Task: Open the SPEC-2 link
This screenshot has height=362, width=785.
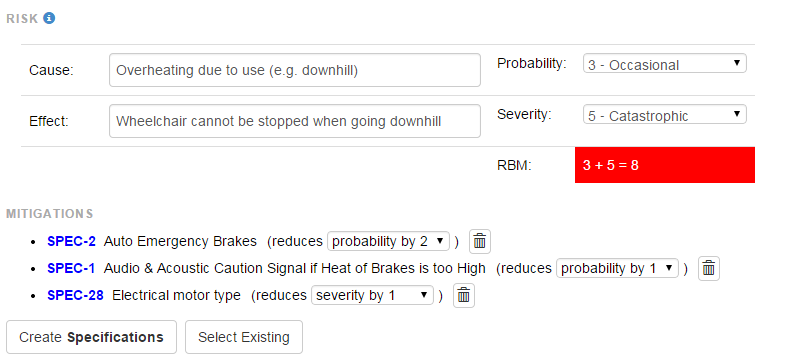Action: (71, 241)
